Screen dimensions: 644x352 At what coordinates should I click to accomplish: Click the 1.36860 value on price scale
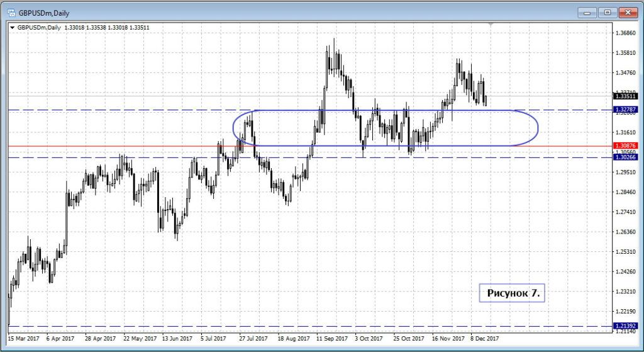[626, 33]
